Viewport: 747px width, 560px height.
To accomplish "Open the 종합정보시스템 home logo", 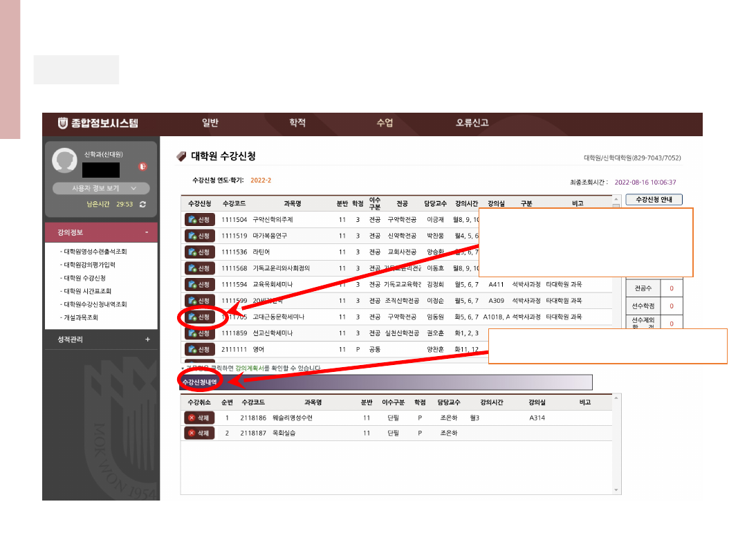I will (98, 123).
